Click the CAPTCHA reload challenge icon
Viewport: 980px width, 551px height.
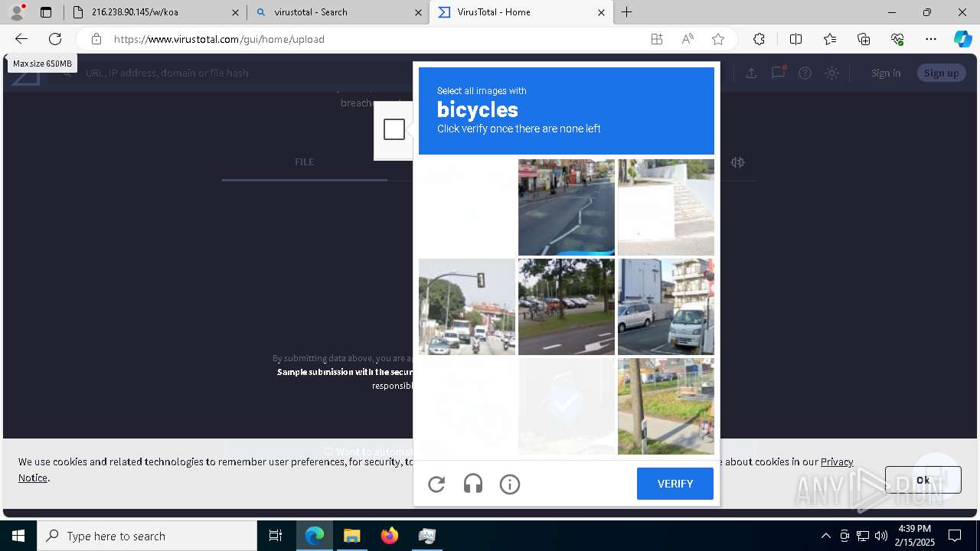[436, 484]
